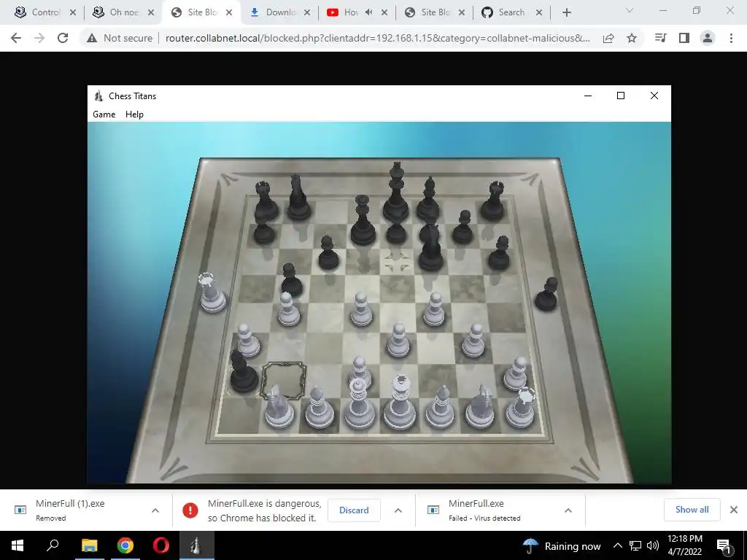The width and height of the screenshot is (747, 560).
Task: Open the tab search chevron
Action: pyautogui.click(x=630, y=10)
